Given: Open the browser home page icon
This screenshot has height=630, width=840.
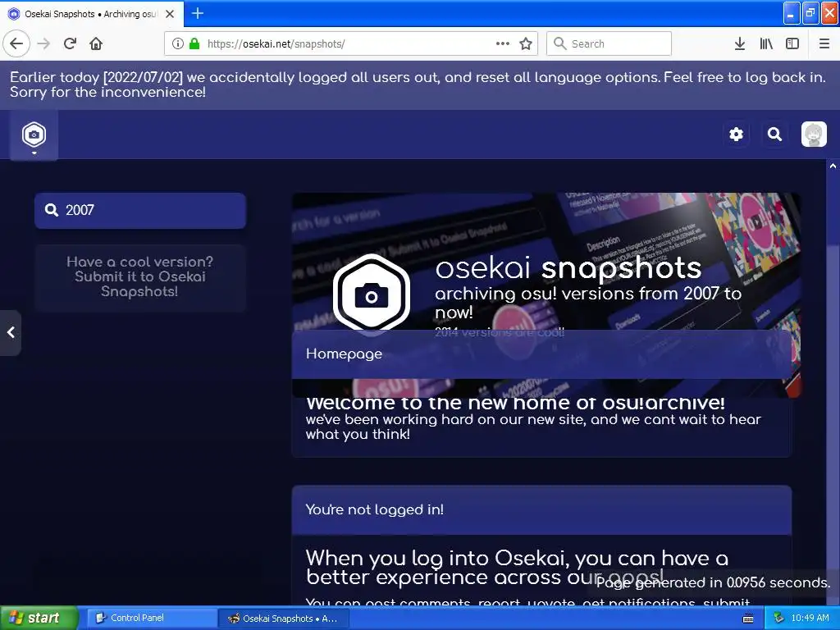Looking at the screenshot, I should tap(96, 43).
